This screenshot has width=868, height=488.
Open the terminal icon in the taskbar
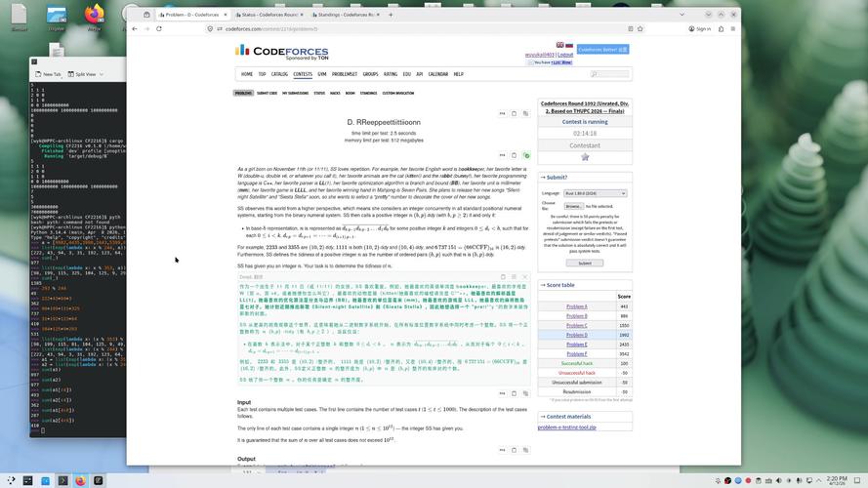[x=62, y=480]
